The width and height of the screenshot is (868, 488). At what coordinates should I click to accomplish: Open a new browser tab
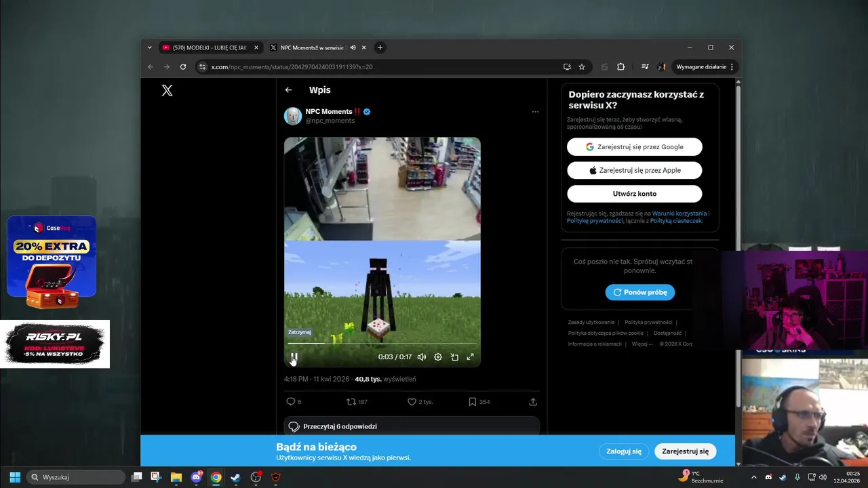(380, 47)
